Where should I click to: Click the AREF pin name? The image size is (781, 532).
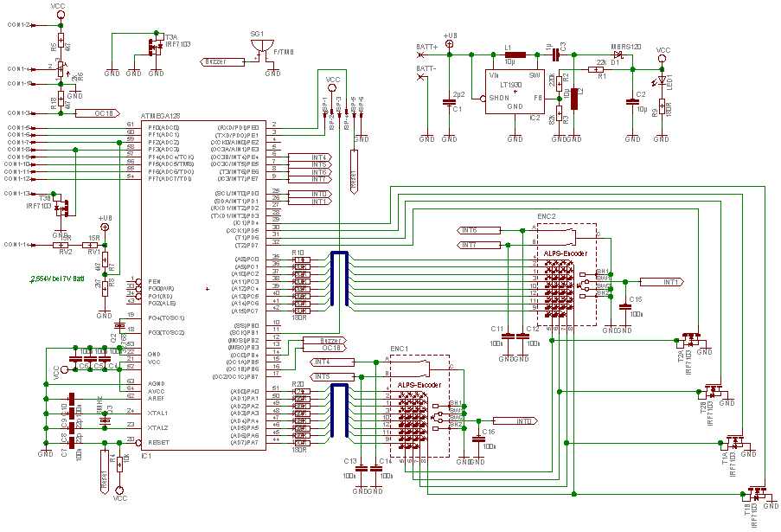pyautogui.click(x=156, y=399)
